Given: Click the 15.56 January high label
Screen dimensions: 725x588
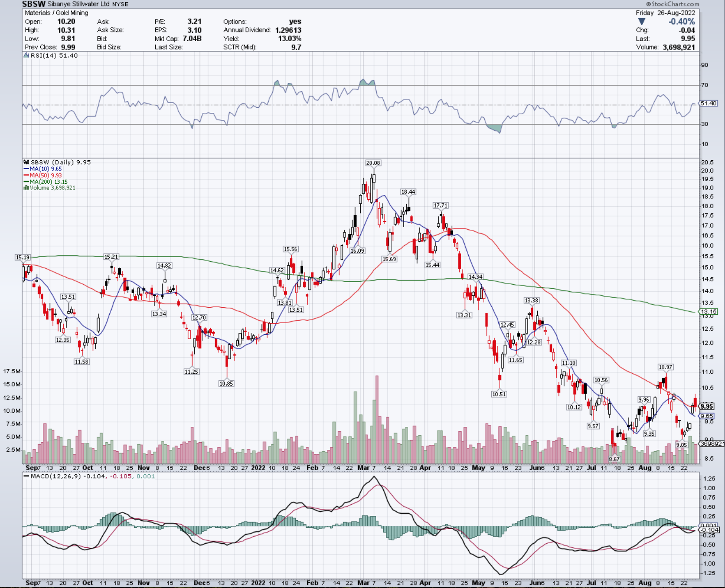Looking at the screenshot, I should coord(291,249).
